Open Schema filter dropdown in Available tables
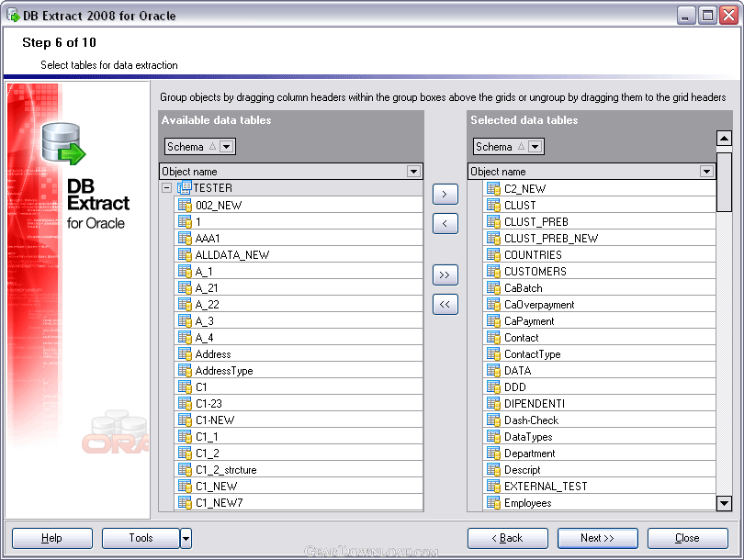The height and width of the screenshot is (560, 744). (226, 147)
